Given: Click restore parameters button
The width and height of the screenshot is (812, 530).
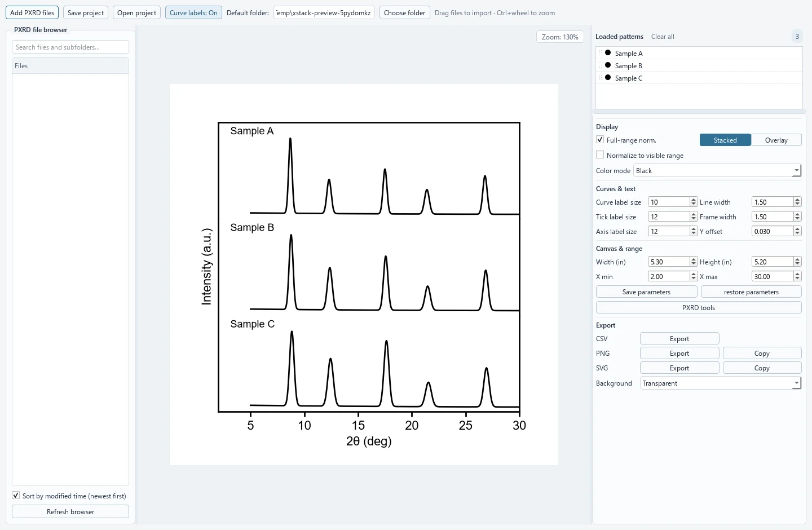Looking at the screenshot, I should click(751, 291).
